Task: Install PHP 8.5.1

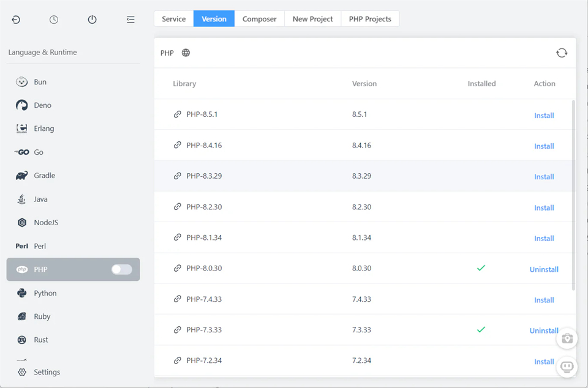Action: coord(544,115)
